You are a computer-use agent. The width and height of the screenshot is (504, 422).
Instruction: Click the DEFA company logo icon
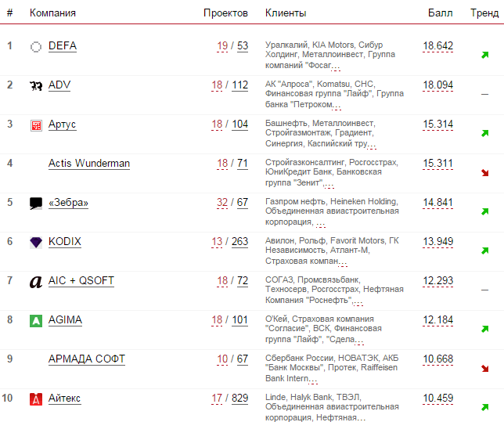click(x=35, y=47)
